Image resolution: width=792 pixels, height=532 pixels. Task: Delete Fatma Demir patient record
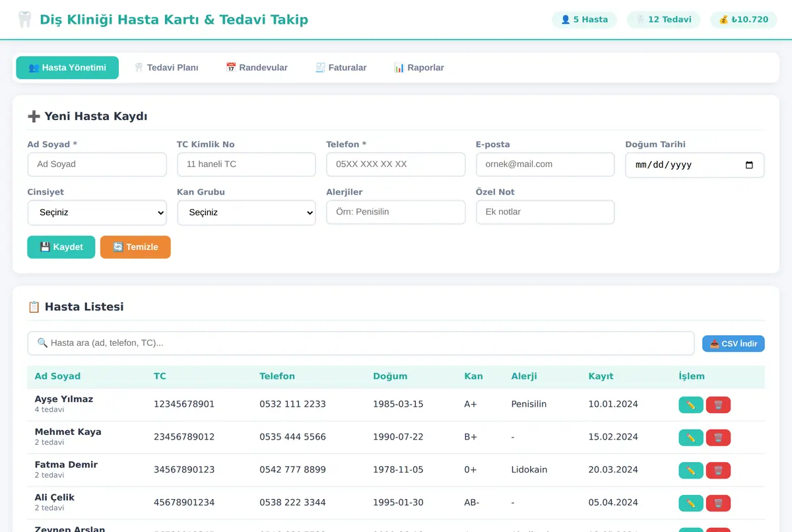[x=718, y=470]
